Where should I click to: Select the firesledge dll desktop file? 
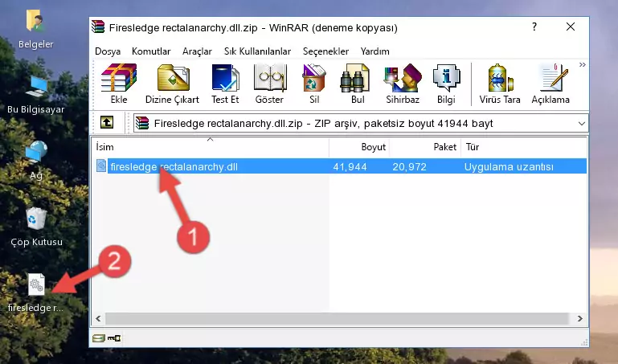coord(36,293)
